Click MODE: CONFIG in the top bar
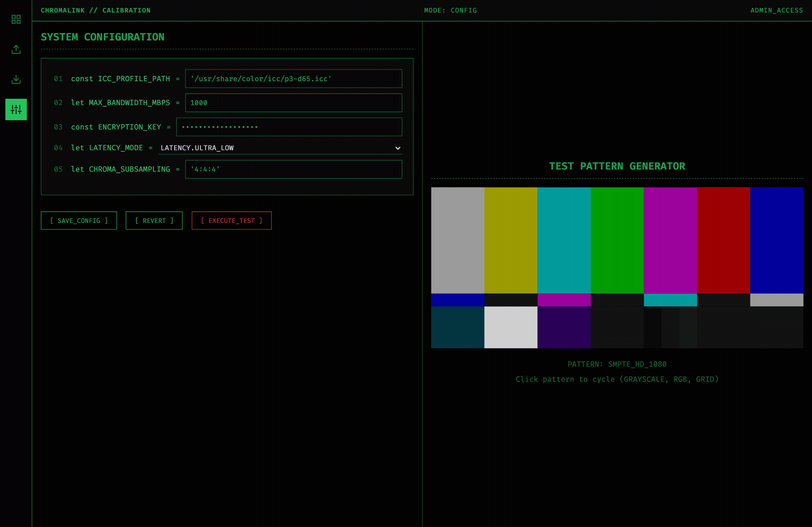The image size is (812, 527). [x=450, y=10]
